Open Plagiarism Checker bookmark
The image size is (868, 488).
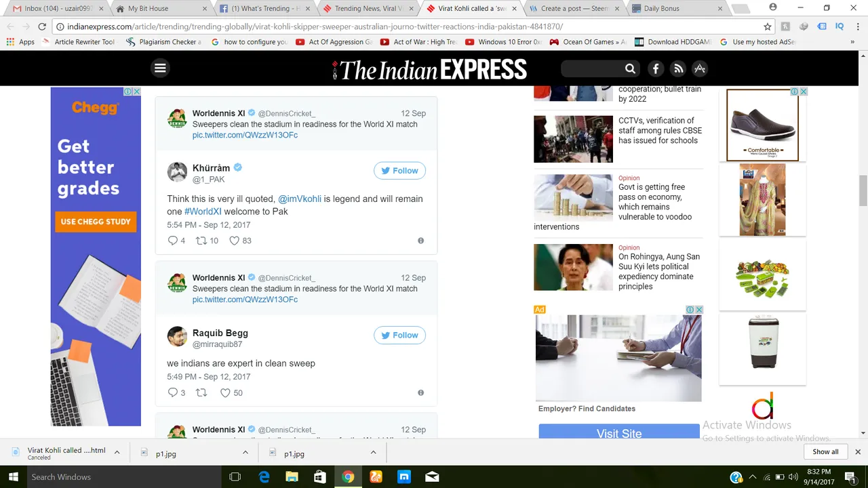(163, 42)
